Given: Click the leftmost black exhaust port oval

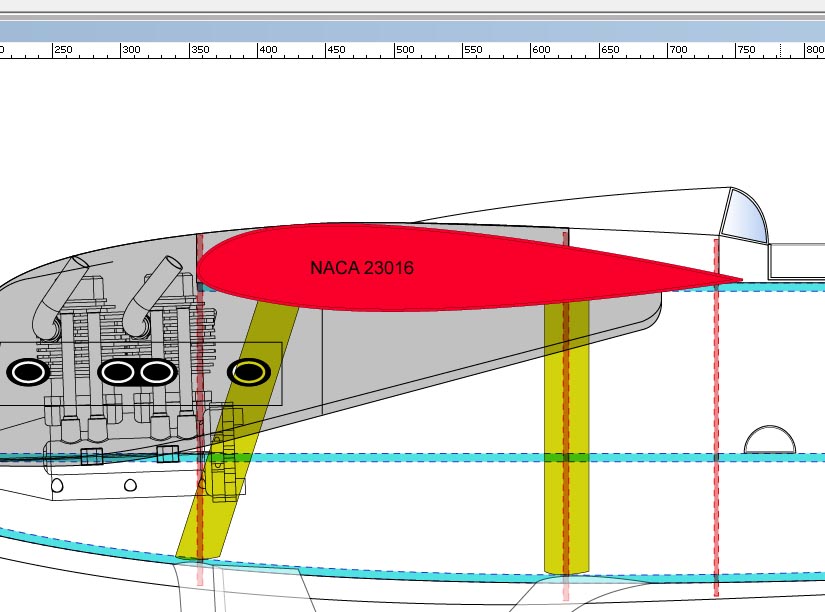Looking at the screenshot, I should coord(29,372).
